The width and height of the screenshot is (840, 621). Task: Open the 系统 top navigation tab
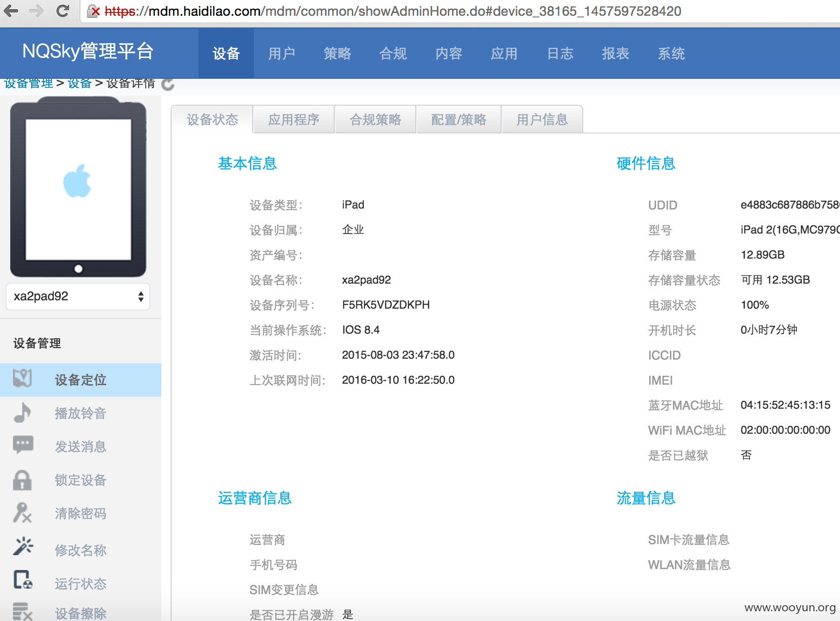[x=671, y=53]
